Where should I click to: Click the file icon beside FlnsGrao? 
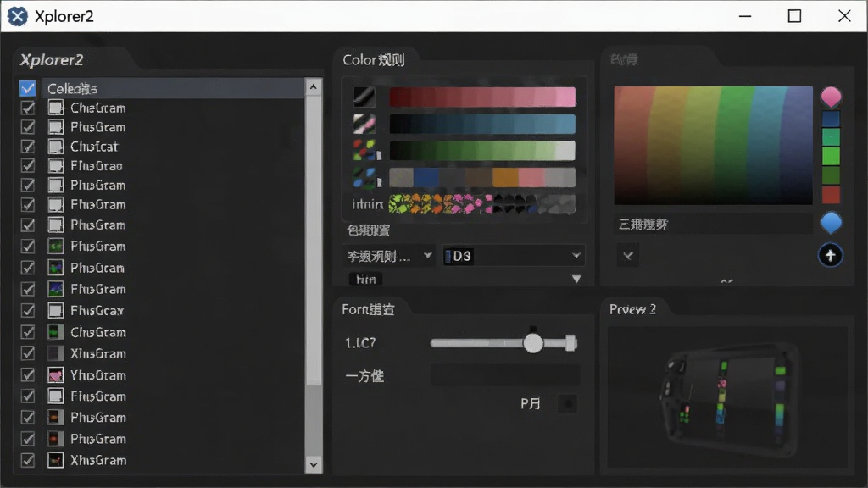[x=55, y=166]
